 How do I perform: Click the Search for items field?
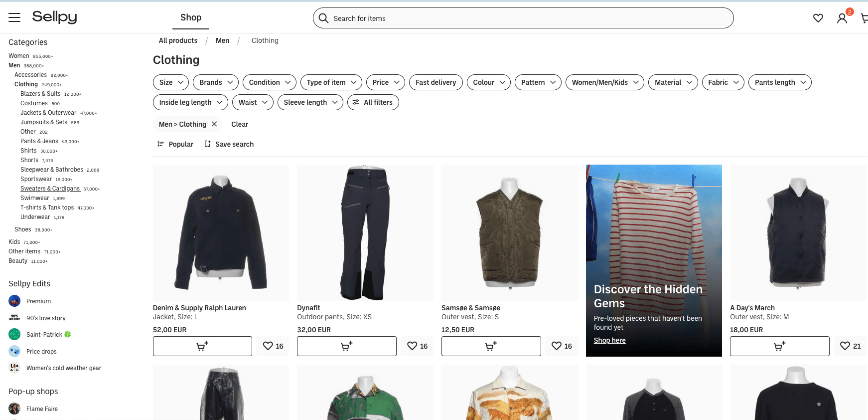click(x=523, y=18)
